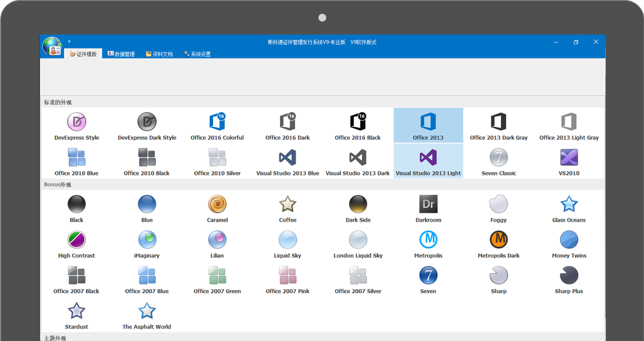Apply the Stardust skin

pyautogui.click(x=77, y=315)
